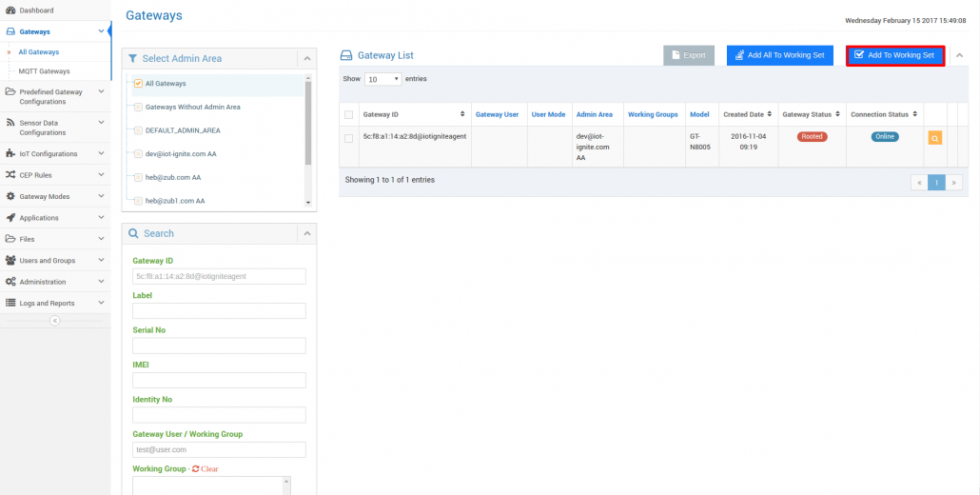Click the Add All To Working Set button
Image resolution: width=980 pixels, height=495 pixels.
780,55
